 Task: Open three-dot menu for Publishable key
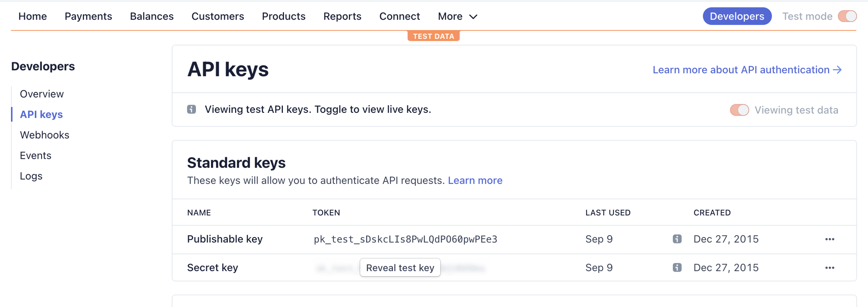[x=830, y=239]
